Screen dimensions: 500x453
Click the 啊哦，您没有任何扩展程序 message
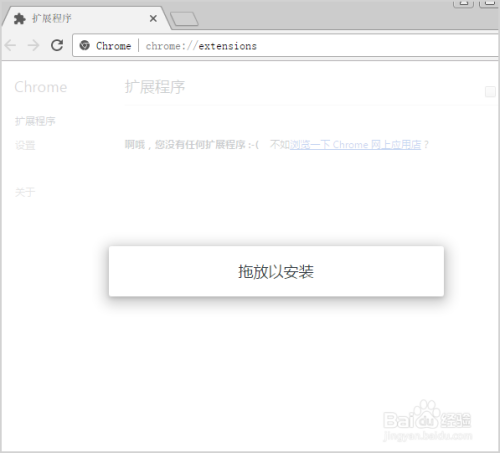click(x=192, y=145)
